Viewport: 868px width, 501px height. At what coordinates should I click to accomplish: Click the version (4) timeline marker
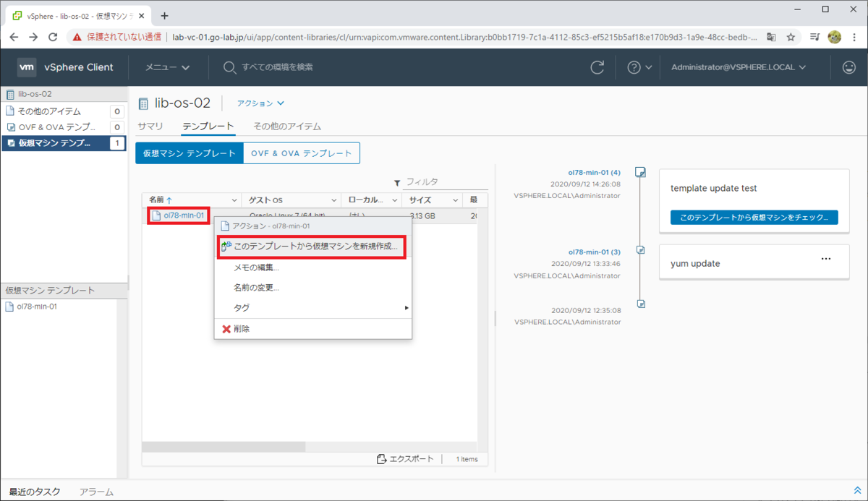click(x=640, y=172)
